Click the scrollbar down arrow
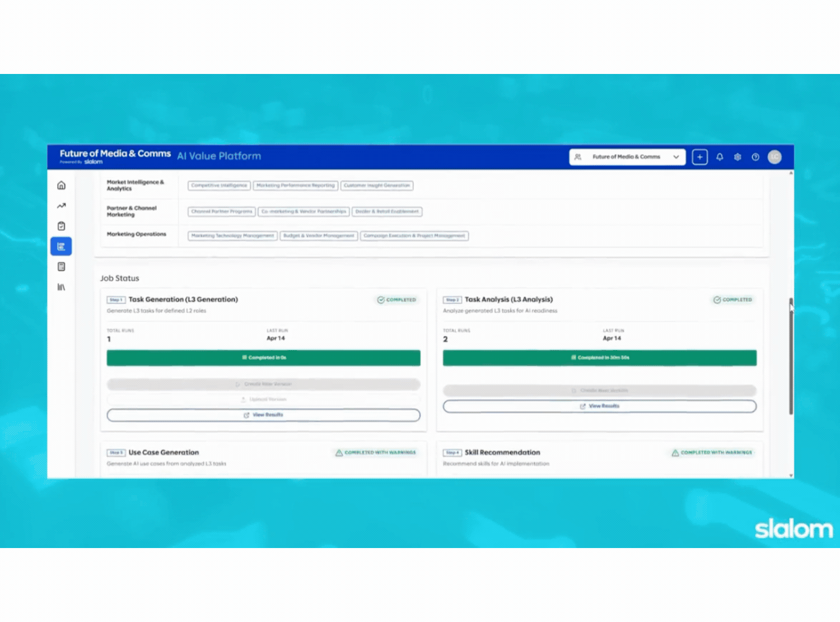This screenshot has width=840, height=622. (x=791, y=475)
